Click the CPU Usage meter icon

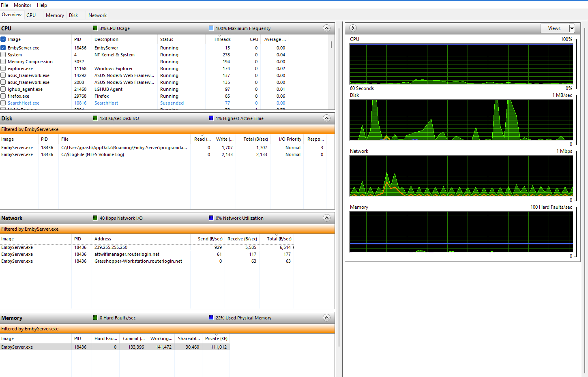click(95, 28)
